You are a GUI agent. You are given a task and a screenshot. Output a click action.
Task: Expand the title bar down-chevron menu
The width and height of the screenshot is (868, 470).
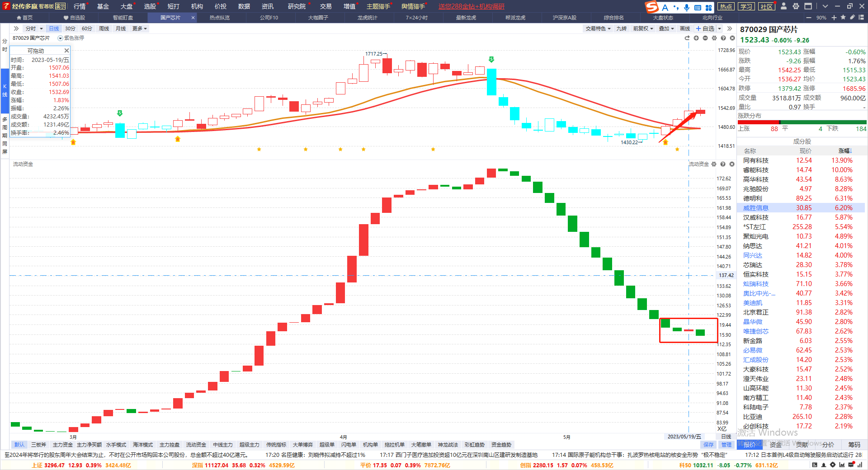(825, 6)
